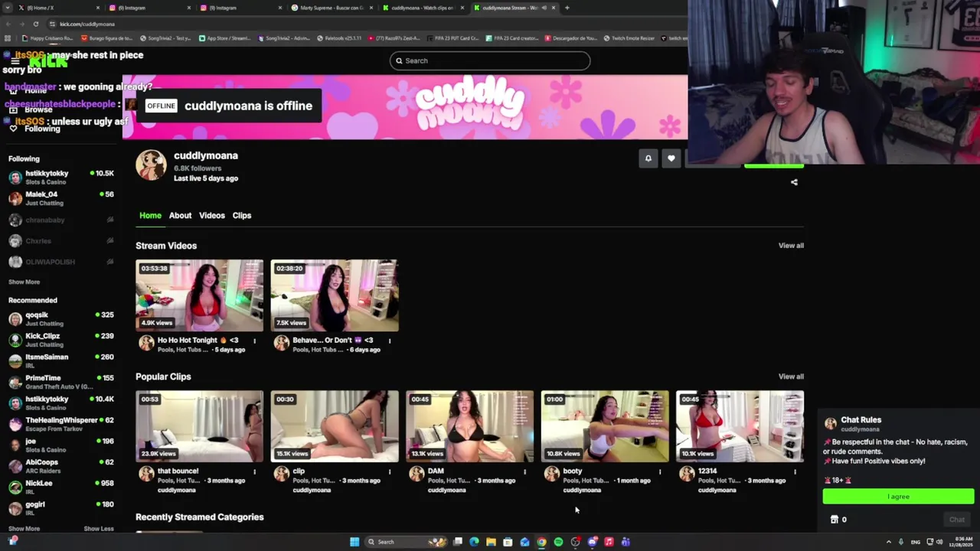Open SongTrivia2 - Test bookmark
The image size is (980, 551).
[165, 38]
